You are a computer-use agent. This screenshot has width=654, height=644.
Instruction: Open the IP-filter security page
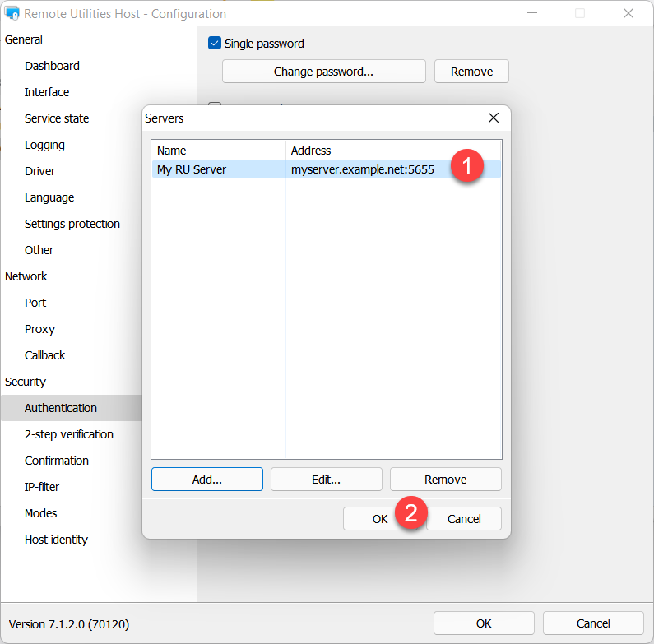44,487
